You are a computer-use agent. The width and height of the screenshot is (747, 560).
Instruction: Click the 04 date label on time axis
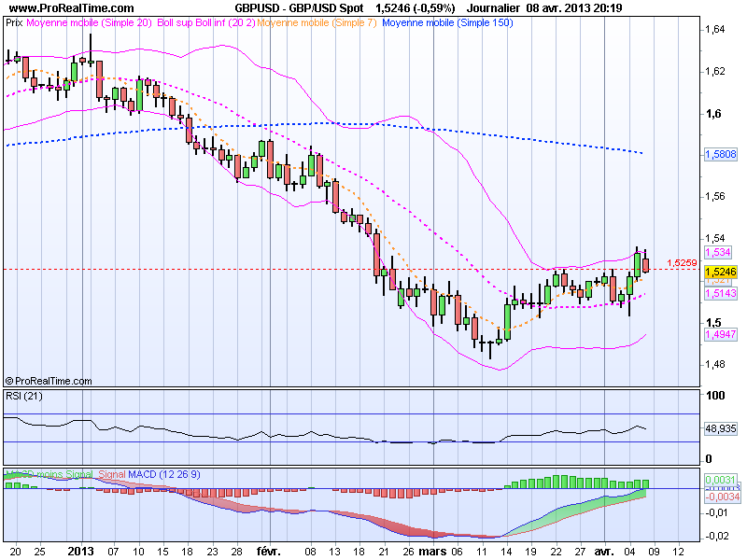(x=629, y=552)
